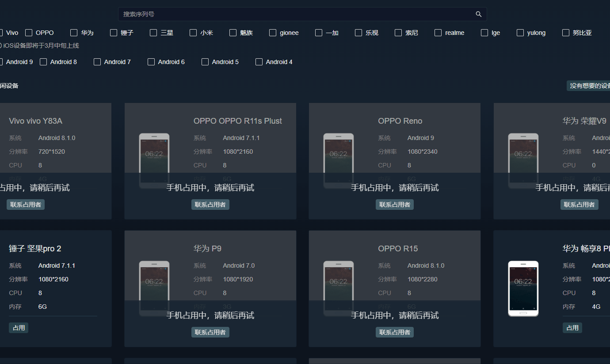The image size is (610, 364).
Task: Toggle the 魅族 brand filter
Action: [x=233, y=33]
